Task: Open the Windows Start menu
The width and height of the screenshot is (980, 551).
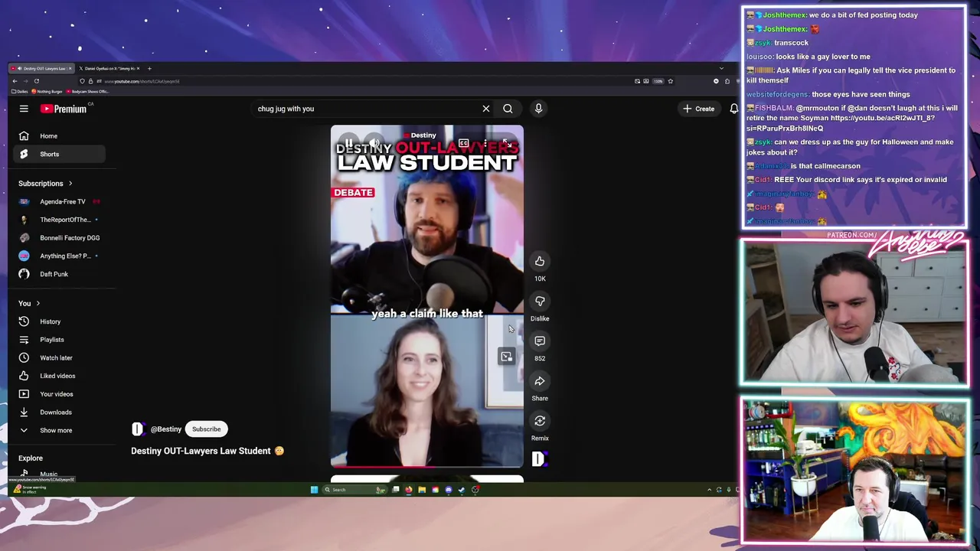Action: [314, 490]
